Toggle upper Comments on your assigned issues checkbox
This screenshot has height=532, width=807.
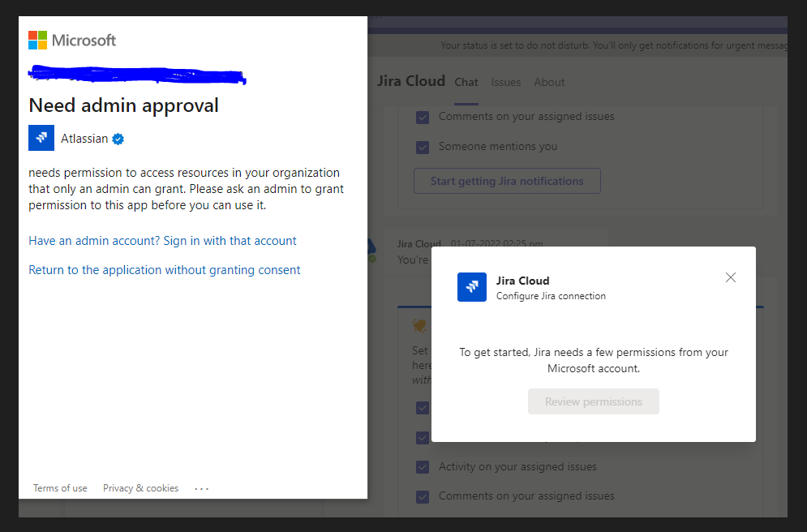(423, 118)
